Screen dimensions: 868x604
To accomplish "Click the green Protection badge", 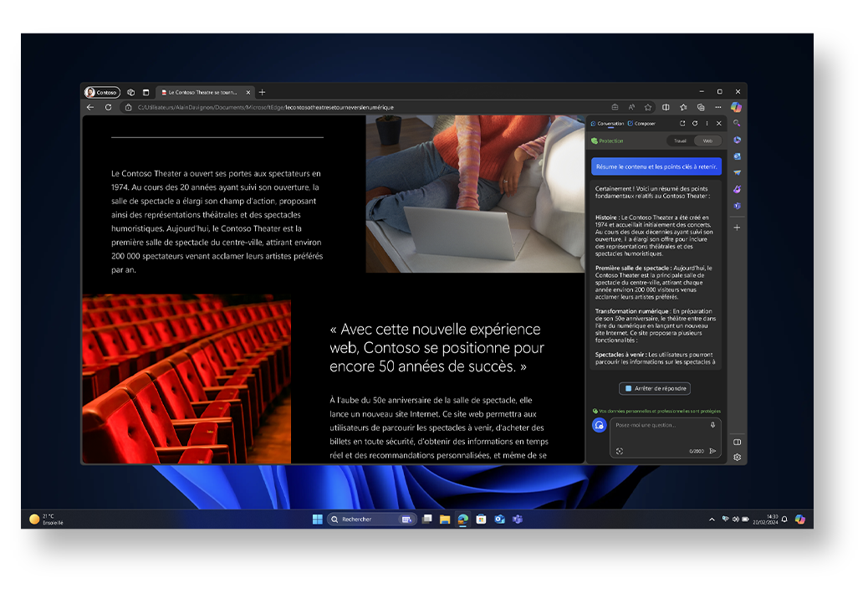I will click(607, 141).
